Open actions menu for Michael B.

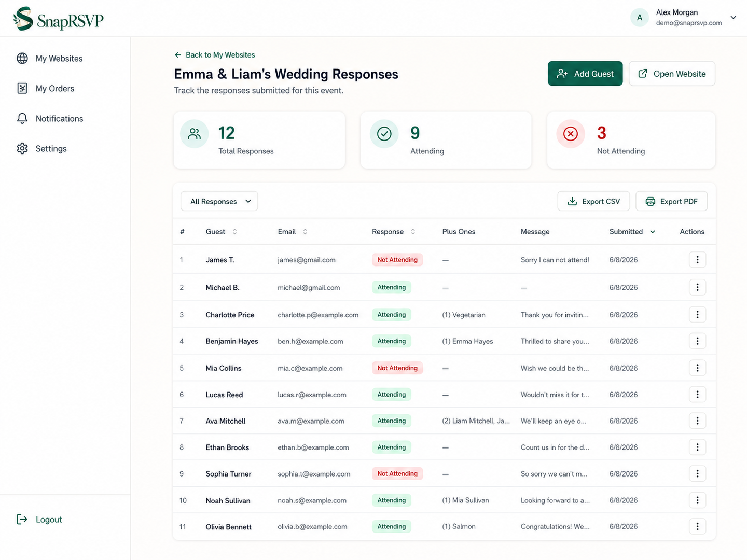point(697,287)
